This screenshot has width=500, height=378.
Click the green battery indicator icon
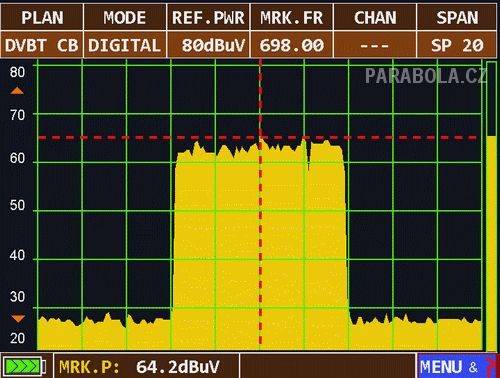25,367
